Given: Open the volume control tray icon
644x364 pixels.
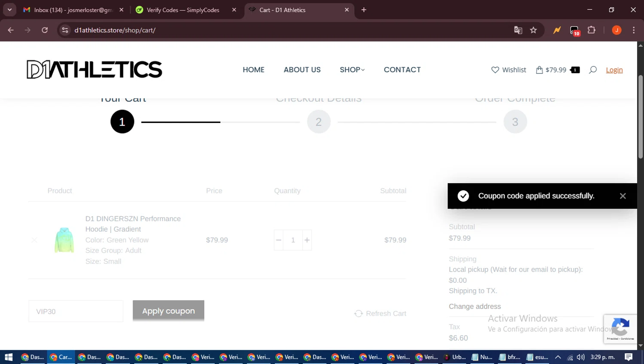Looking at the screenshot, I should pos(581,357).
